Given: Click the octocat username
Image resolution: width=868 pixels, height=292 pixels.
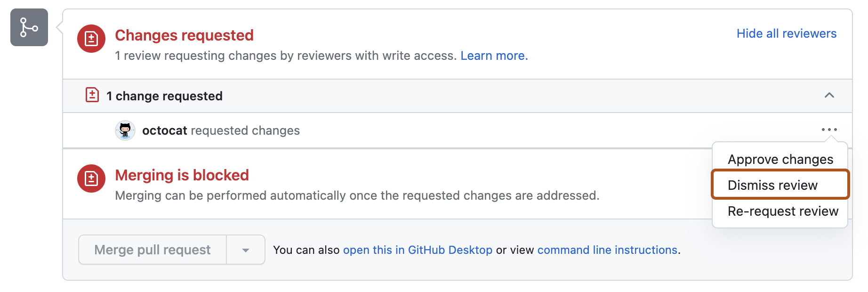Looking at the screenshot, I should [x=165, y=130].
